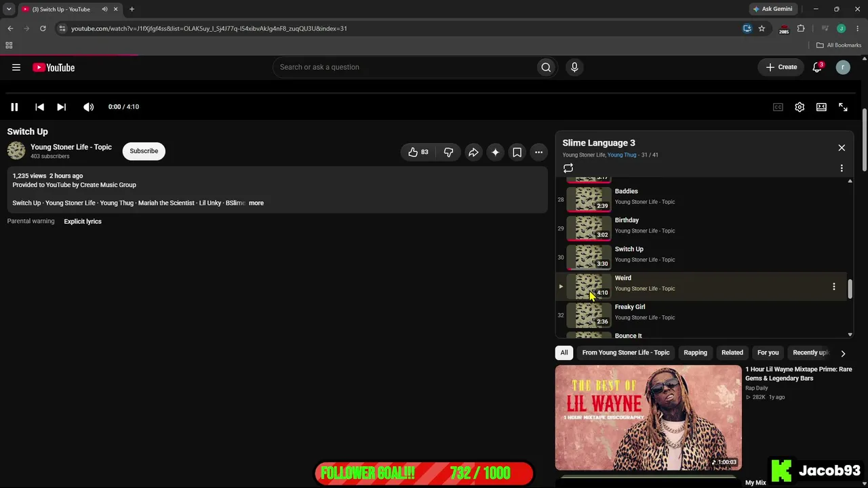
Task: Subscribe to Young Stoner Life - Topic
Action: click(144, 151)
